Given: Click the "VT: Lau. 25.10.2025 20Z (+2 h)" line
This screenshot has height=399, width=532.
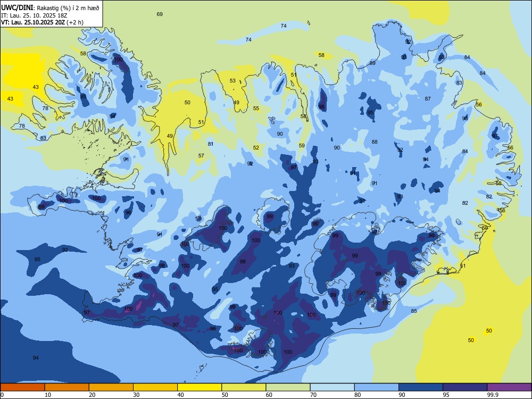Looking at the screenshot, I should tap(42, 22).
